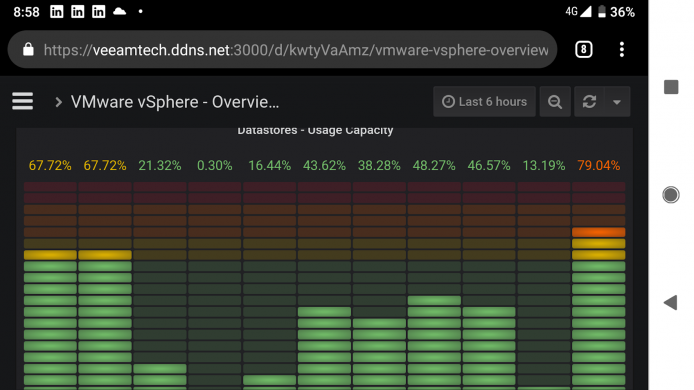Click the 79.04% datastore gauge value
694x390 pixels.
[598, 166]
